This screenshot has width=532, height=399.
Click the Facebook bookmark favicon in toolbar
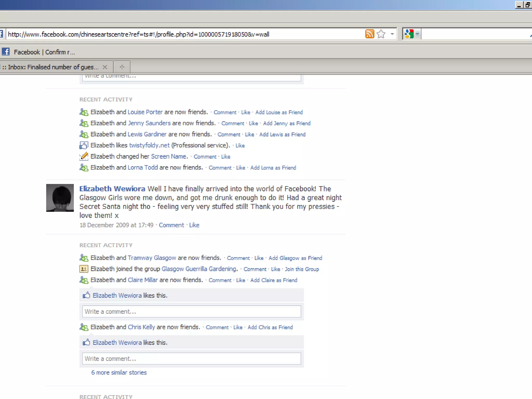coord(6,52)
